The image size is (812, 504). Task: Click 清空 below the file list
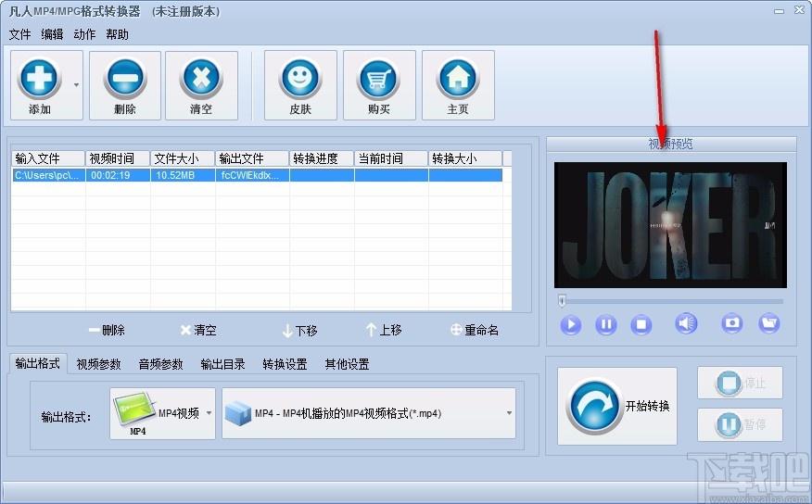pyautogui.click(x=198, y=330)
